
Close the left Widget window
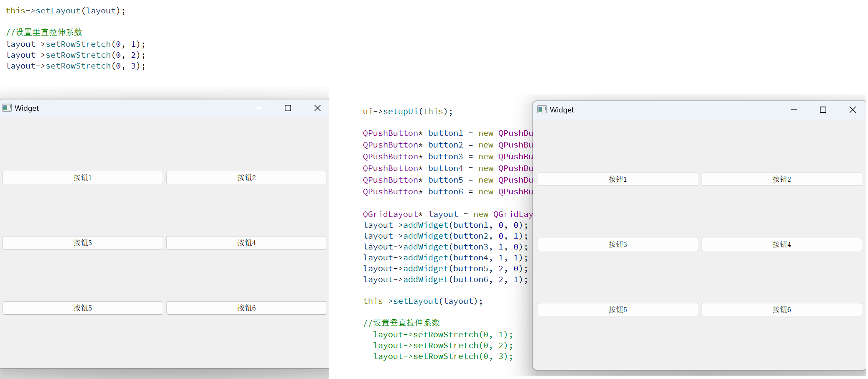317,108
